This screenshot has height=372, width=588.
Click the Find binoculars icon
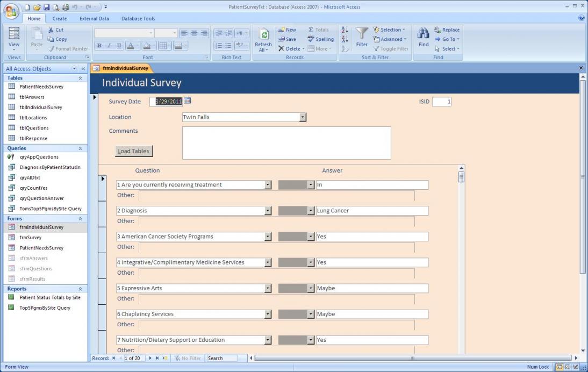(424, 34)
